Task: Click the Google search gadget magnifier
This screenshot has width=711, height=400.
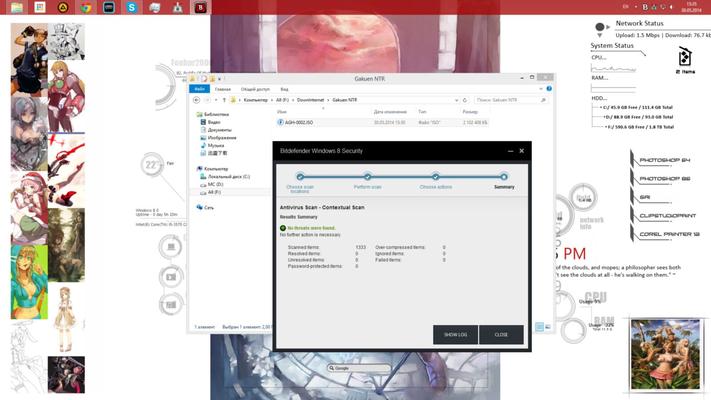Action: [x=332, y=368]
